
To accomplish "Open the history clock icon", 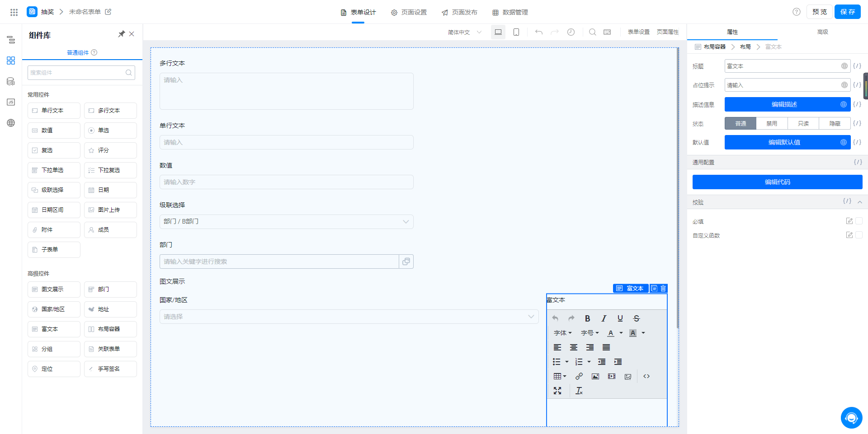I will (571, 32).
